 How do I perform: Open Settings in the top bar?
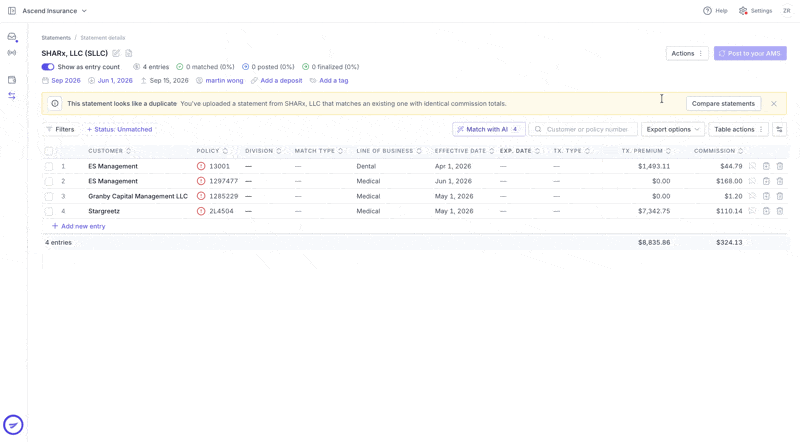(x=755, y=11)
